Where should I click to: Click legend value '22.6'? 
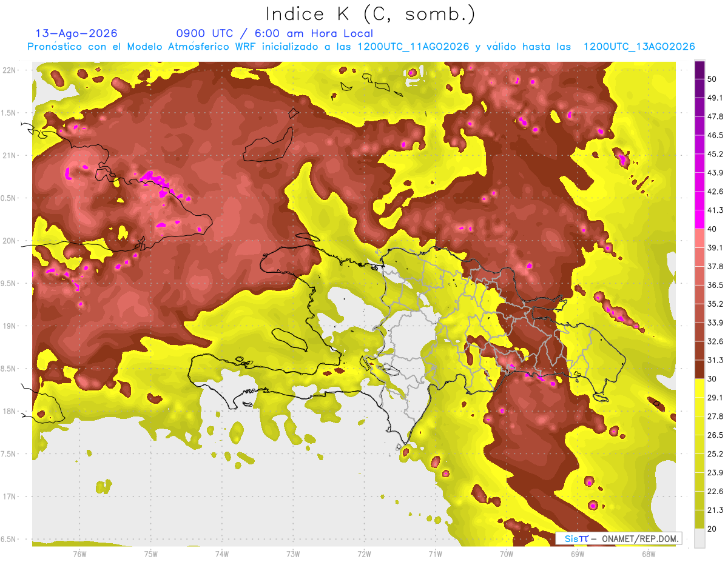(x=715, y=491)
